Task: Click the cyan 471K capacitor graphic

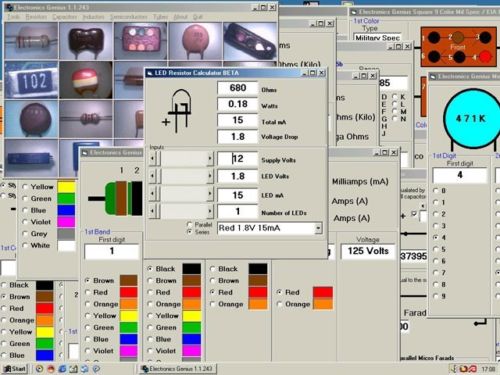Action: 471,119
